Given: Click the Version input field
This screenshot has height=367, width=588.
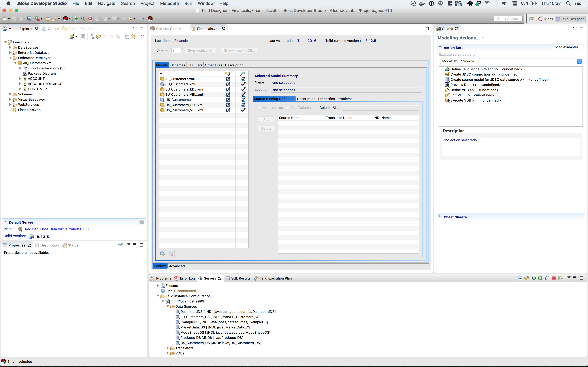Looking at the screenshot, I should click(176, 50).
